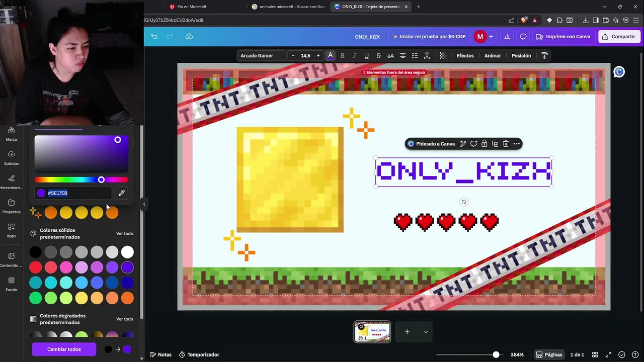Click Imprime con Canva button

tap(563, 36)
